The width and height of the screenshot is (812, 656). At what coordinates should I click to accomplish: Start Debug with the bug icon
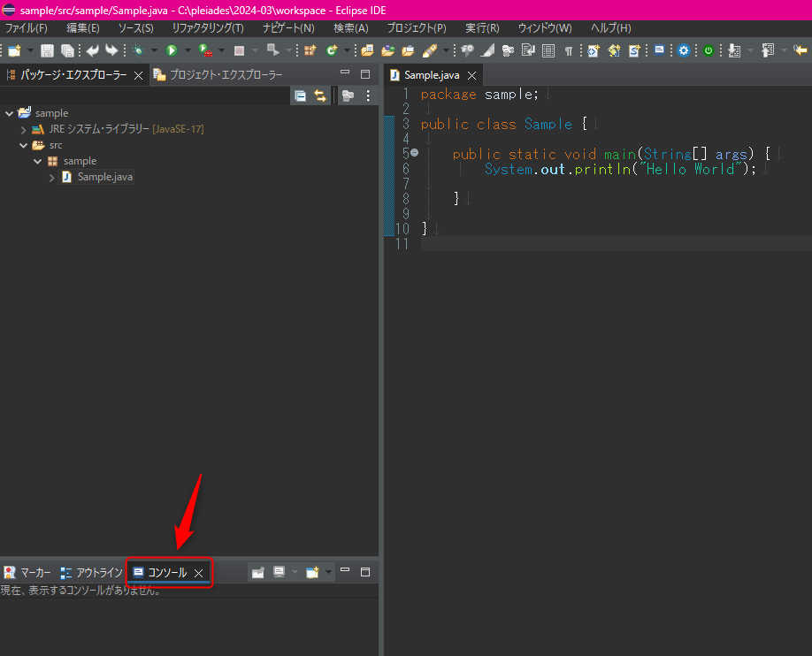coord(138,50)
